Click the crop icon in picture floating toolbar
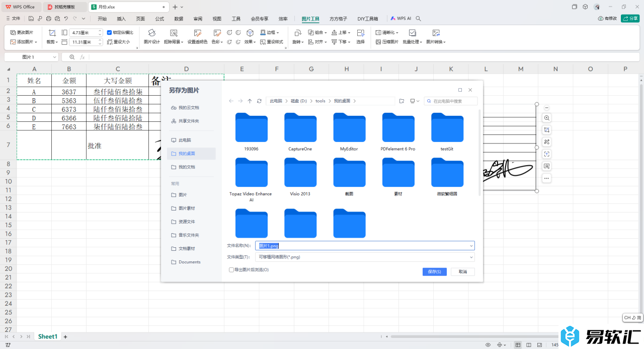Viewport: 644px width, 349px height. pyautogui.click(x=547, y=130)
